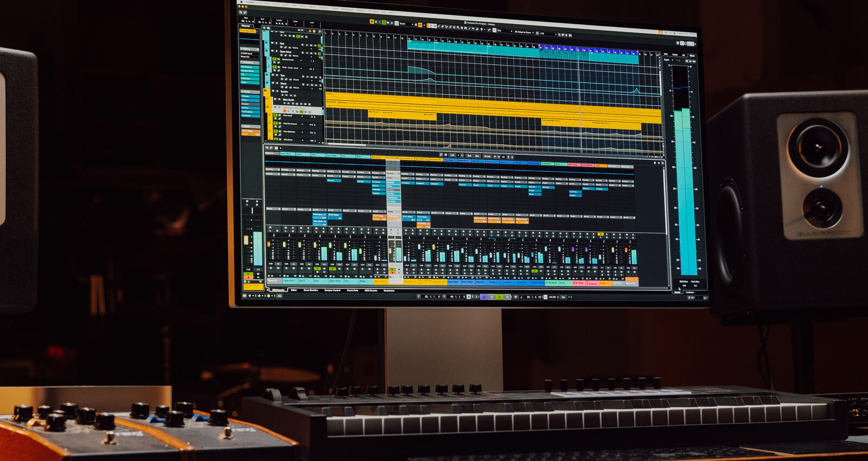Viewport: 868px width, 461px height.
Task: Switch to the Media right zone tab
Action: (x=675, y=55)
